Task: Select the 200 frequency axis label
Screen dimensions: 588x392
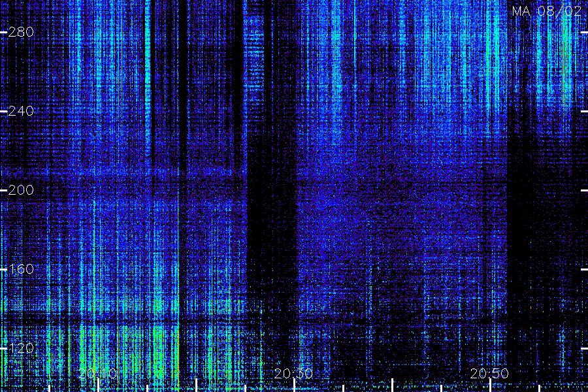Action: [x=21, y=190]
